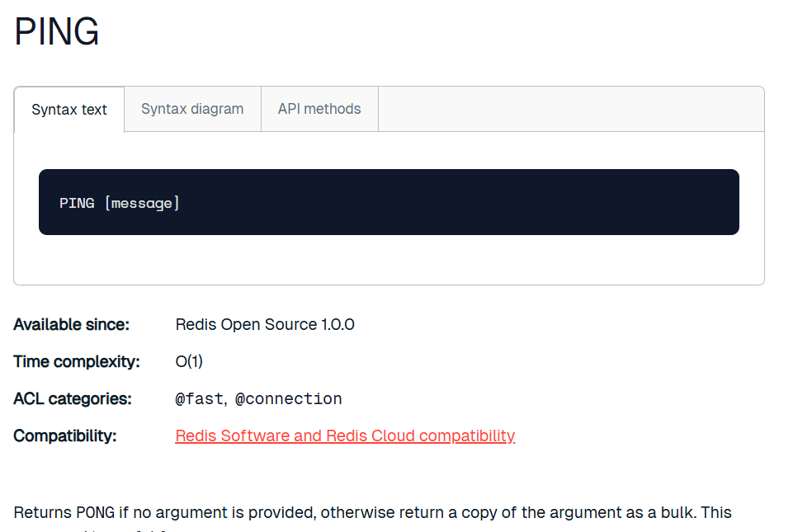Open the API methods tab
The width and height of the screenshot is (793, 532).
[x=319, y=109]
